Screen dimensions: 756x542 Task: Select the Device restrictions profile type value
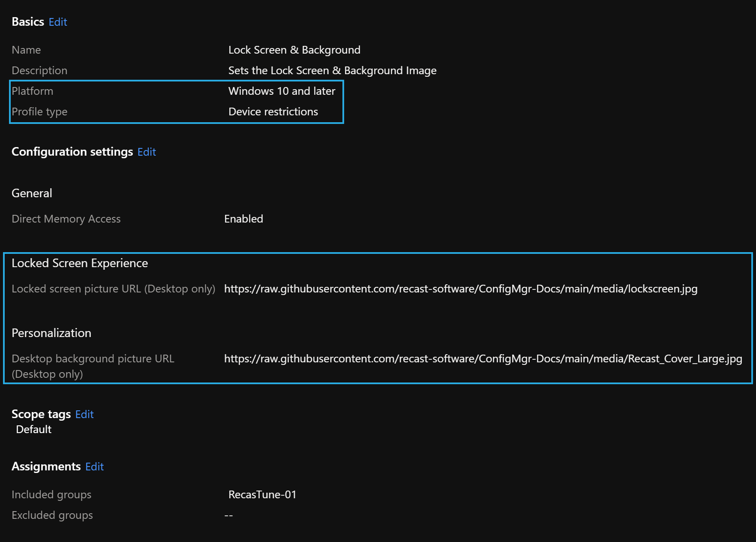coord(273,112)
